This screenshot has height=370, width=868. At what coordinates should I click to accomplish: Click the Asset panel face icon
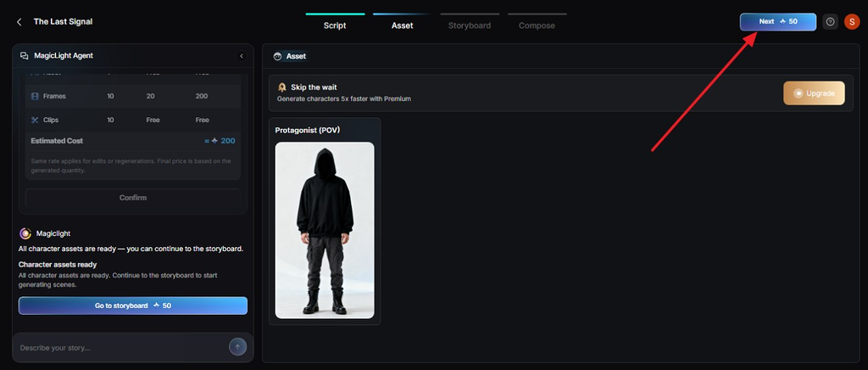[x=277, y=57]
